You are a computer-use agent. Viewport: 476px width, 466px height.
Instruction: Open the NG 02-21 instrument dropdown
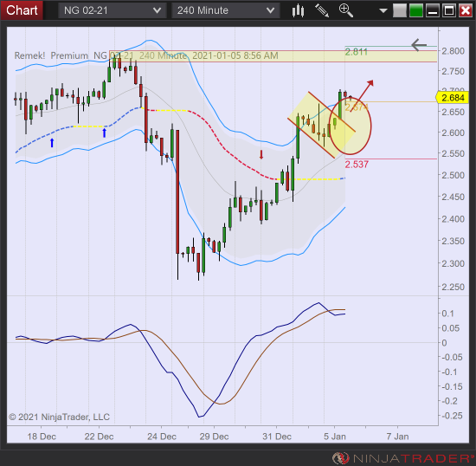[112, 10]
